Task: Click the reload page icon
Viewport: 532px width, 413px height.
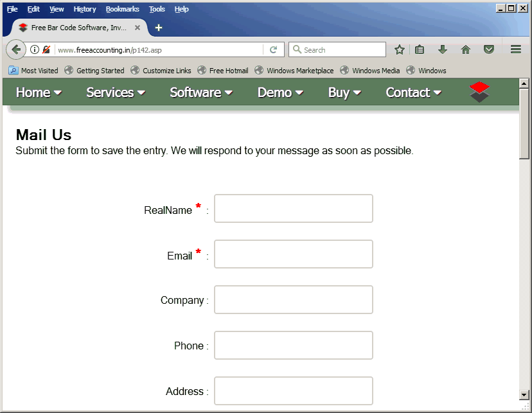Action: click(x=273, y=49)
